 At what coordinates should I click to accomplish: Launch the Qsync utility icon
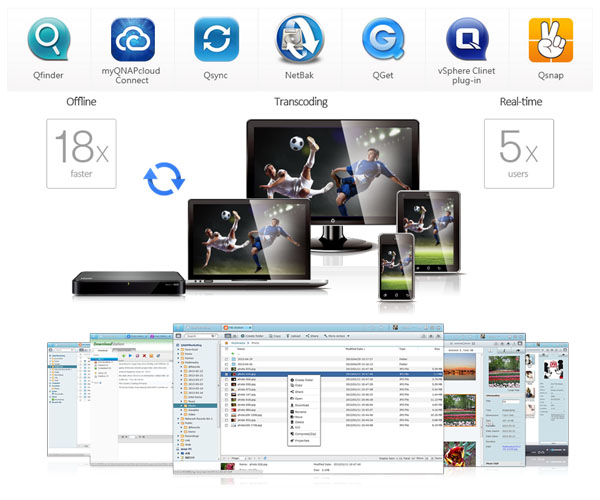(x=216, y=39)
